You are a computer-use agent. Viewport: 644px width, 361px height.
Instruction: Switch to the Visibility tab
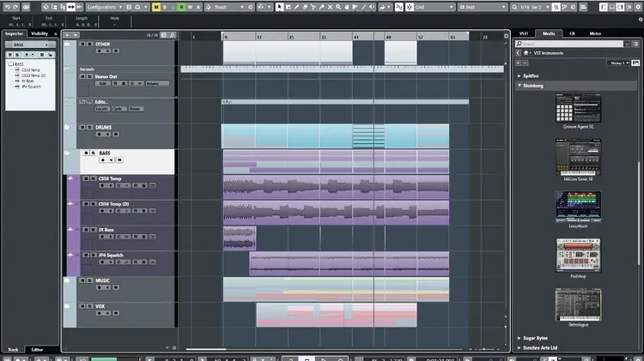click(x=39, y=33)
